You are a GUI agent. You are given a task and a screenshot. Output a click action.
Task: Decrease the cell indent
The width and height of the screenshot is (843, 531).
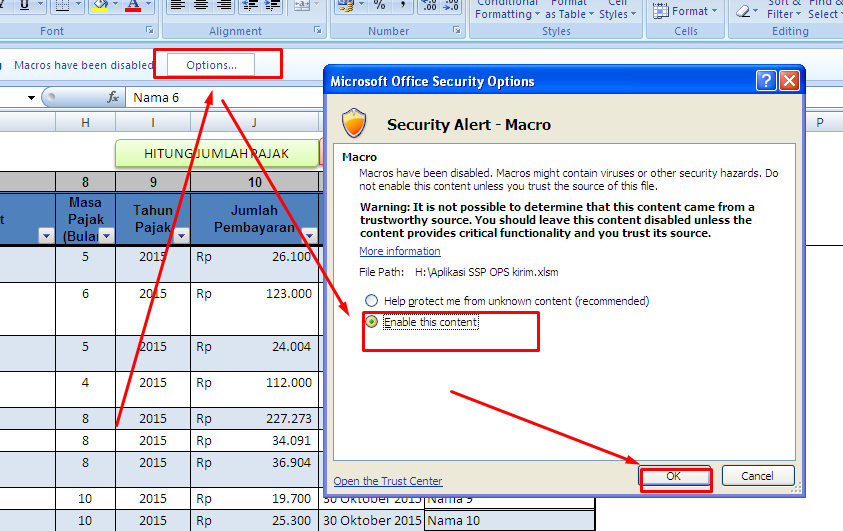(x=249, y=5)
